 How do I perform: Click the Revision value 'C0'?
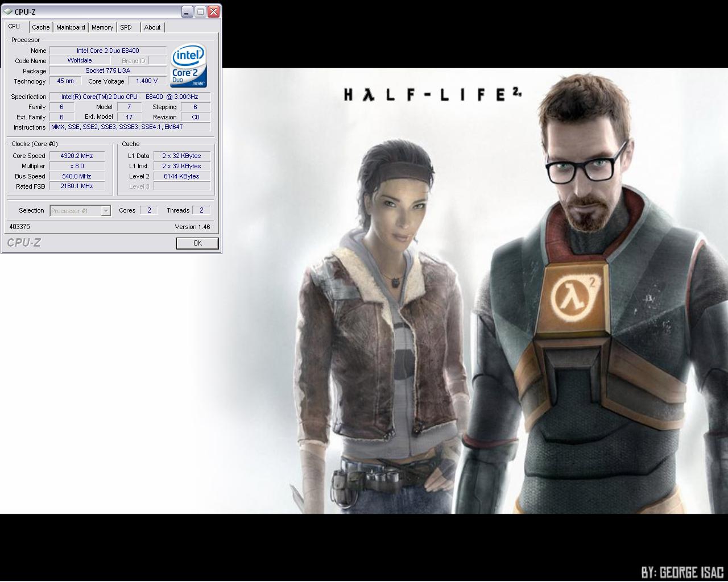pyautogui.click(x=196, y=117)
